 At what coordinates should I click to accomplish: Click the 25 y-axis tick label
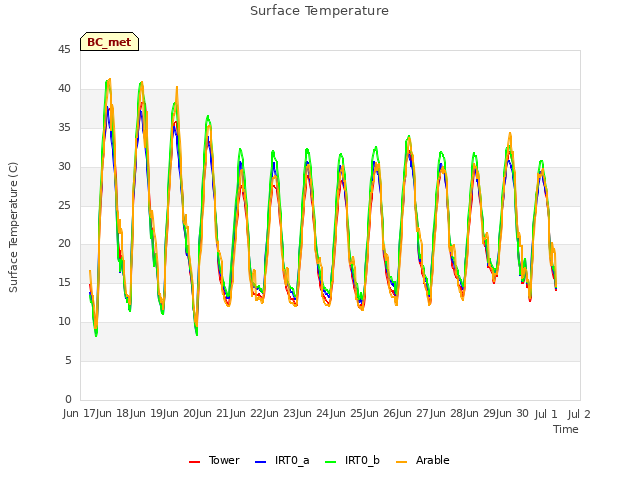coord(64,205)
